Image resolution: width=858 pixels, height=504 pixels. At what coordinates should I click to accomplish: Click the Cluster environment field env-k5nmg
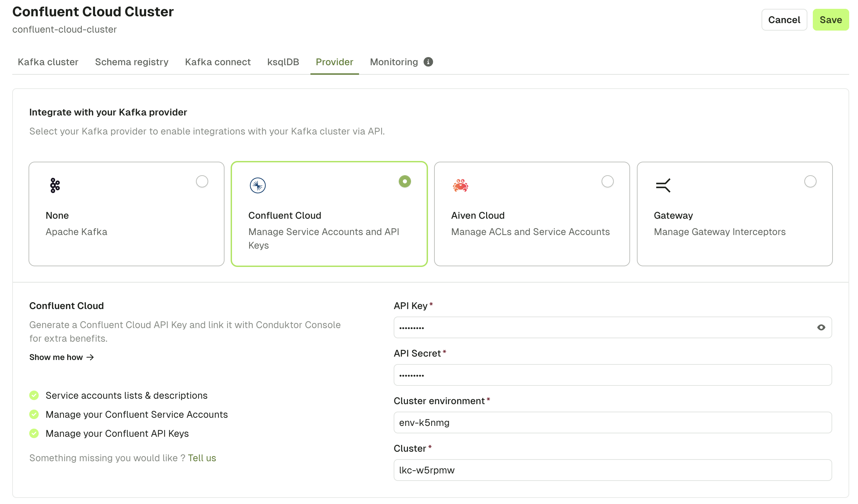612,422
